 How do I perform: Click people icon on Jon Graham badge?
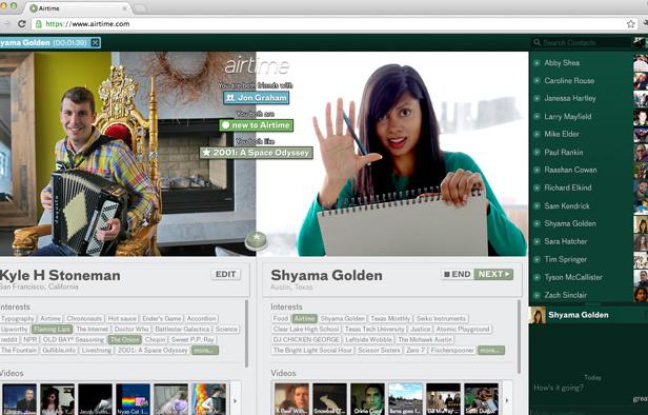(231, 98)
